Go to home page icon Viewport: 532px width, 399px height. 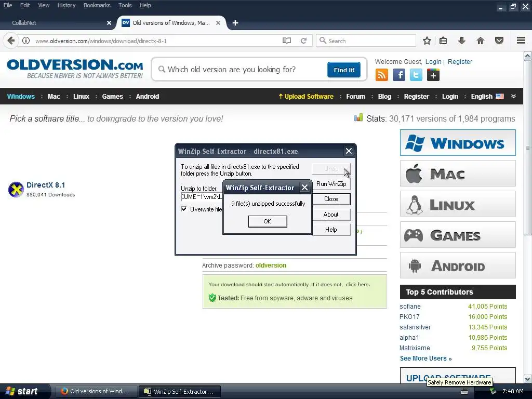[x=481, y=41]
